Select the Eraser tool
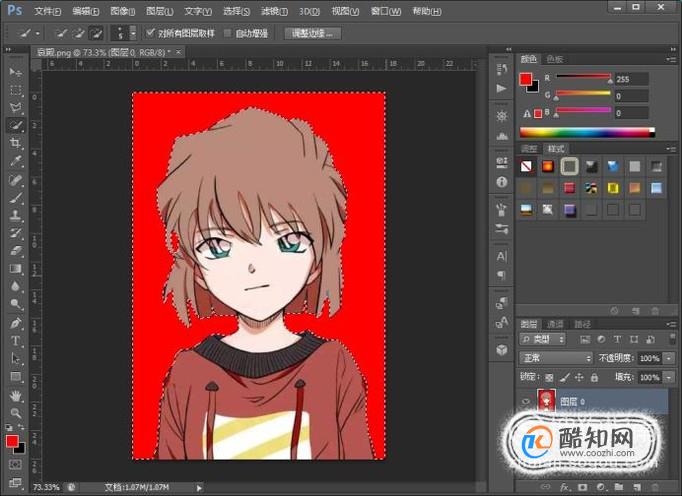This screenshot has width=682, height=496. click(16, 251)
